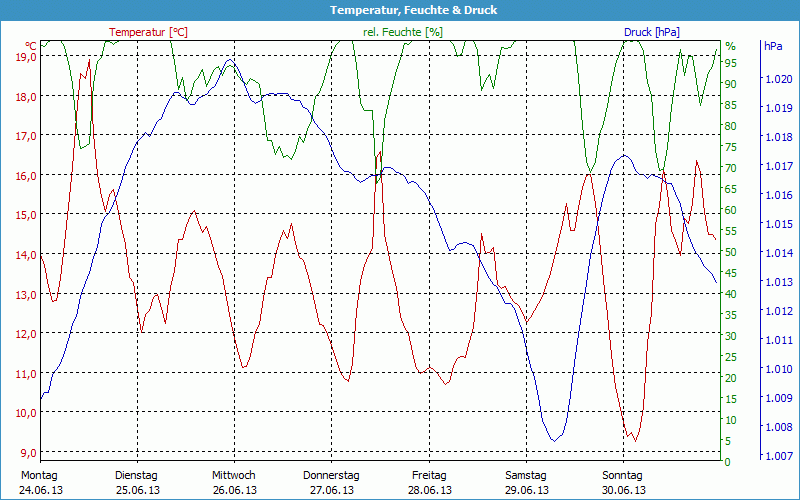Image resolution: width=800 pixels, height=500 pixels.
Task: Click the "Mittwoch" day label
Action: coord(234,476)
